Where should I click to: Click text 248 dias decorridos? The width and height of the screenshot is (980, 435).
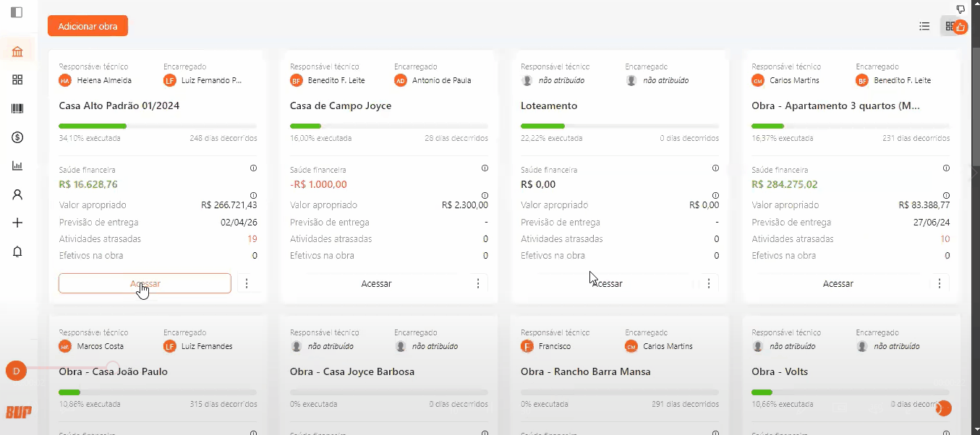[223, 138]
